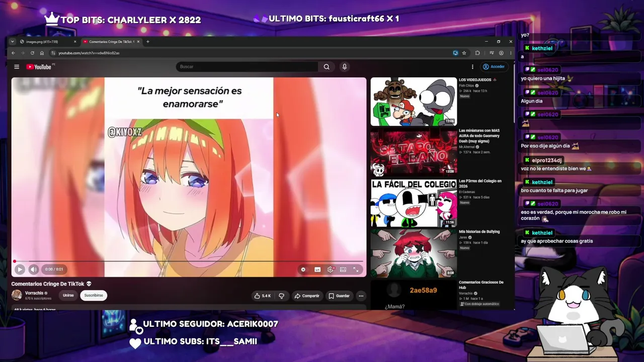Open Mis historias de Bullying thumbnail
This screenshot has height=362, width=644.
[414, 253]
